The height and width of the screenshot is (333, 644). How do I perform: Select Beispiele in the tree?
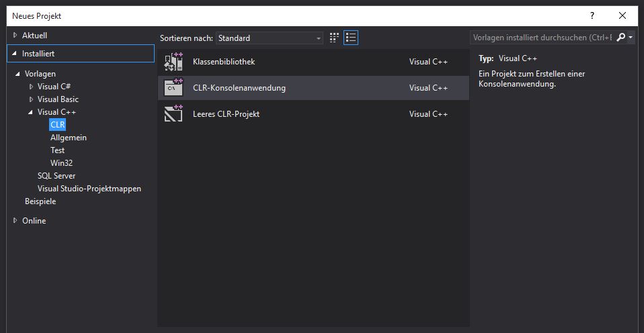tap(40, 201)
